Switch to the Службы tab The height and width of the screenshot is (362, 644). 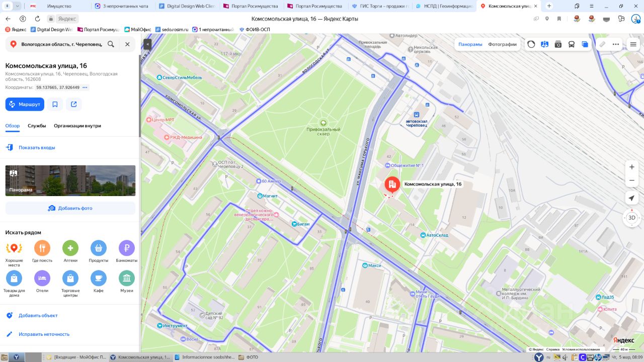point(37,126)
